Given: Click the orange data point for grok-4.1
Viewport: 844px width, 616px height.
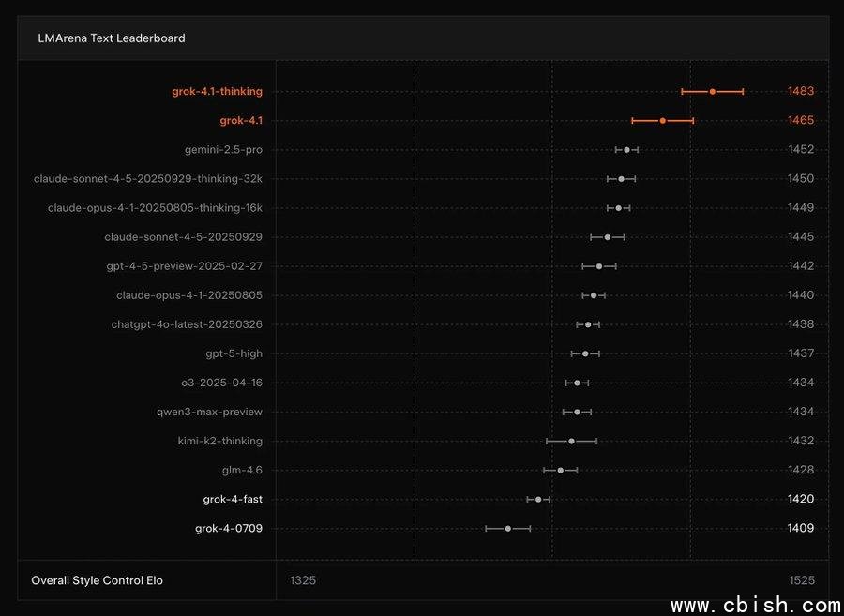Looking at the screenshot, I should [663, 121].
